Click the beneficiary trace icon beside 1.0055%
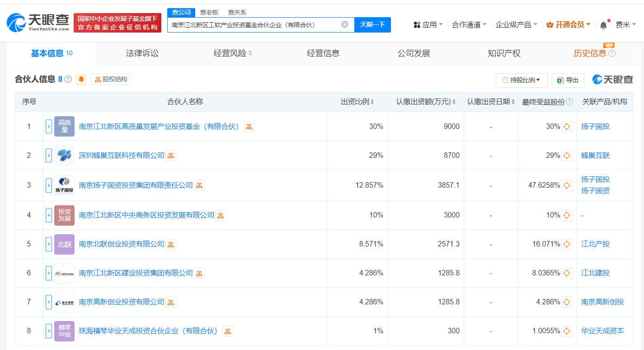Screen dimensions: 644x350 click(567, 331)
